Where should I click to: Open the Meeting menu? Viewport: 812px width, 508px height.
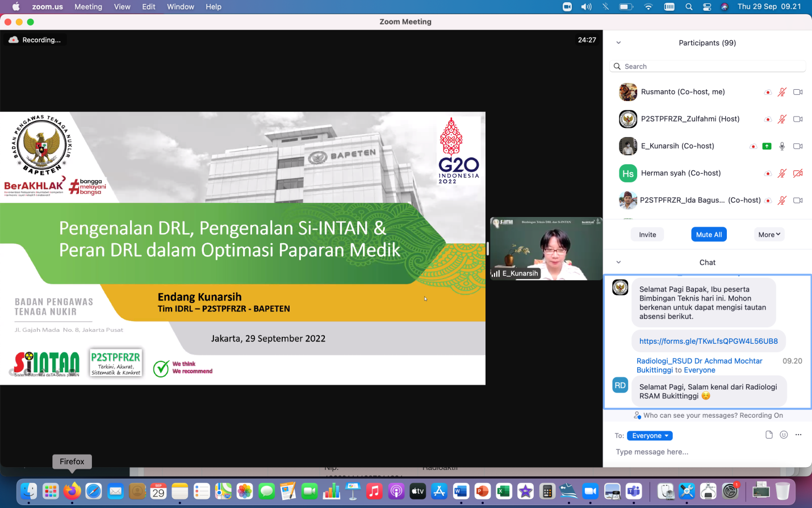point(88,7)
